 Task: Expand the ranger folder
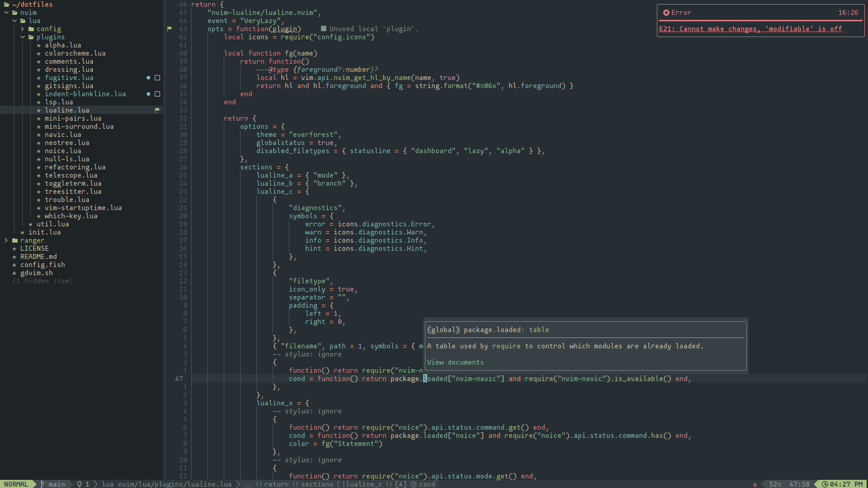click(x=6, y=240)
